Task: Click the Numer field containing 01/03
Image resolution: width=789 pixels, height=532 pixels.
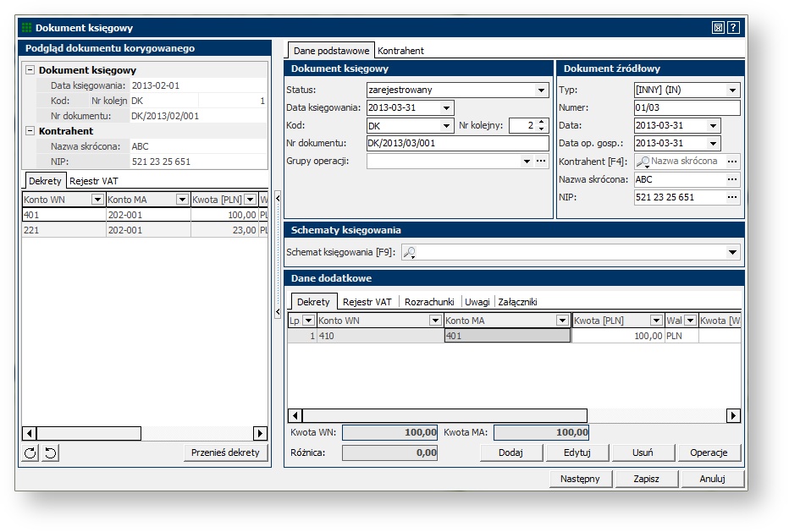Action: (687, 107)
